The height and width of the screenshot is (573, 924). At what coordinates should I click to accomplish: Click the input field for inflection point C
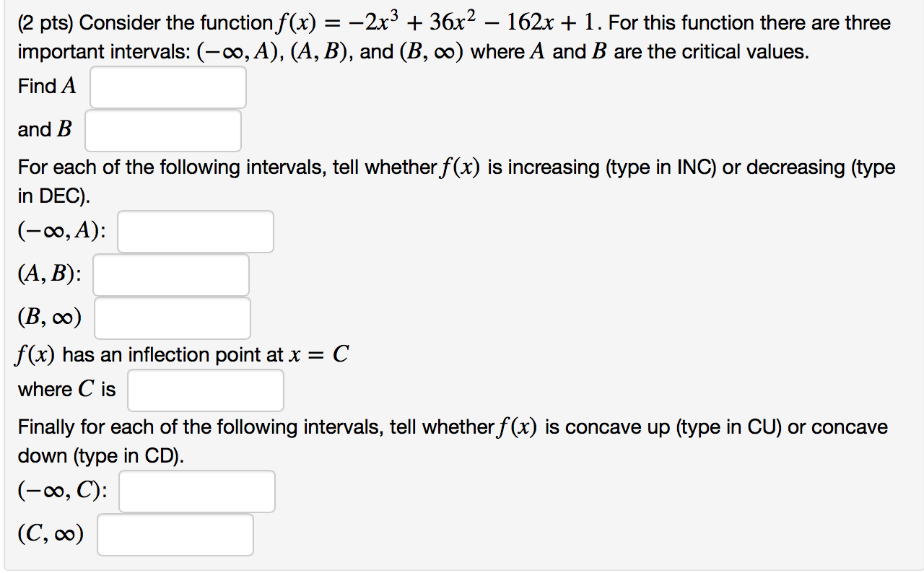(x=206, y=390)
